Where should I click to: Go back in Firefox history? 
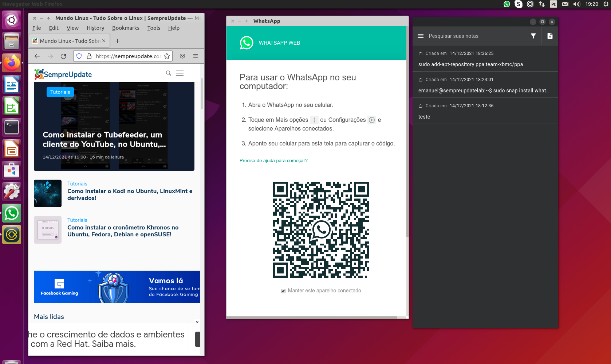[37, 56]
